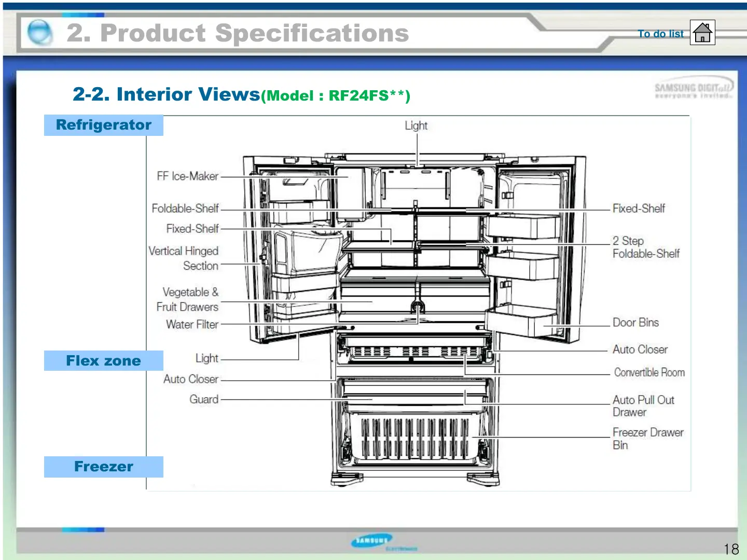Click the Door Bins label
The width and height of the screenshot is (747, 560).
pos(635,323)
